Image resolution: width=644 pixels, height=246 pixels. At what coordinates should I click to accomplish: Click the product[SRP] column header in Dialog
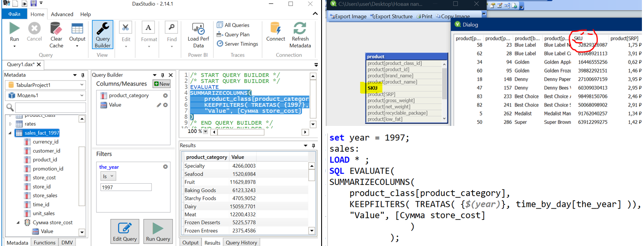[x=624, y=38]
